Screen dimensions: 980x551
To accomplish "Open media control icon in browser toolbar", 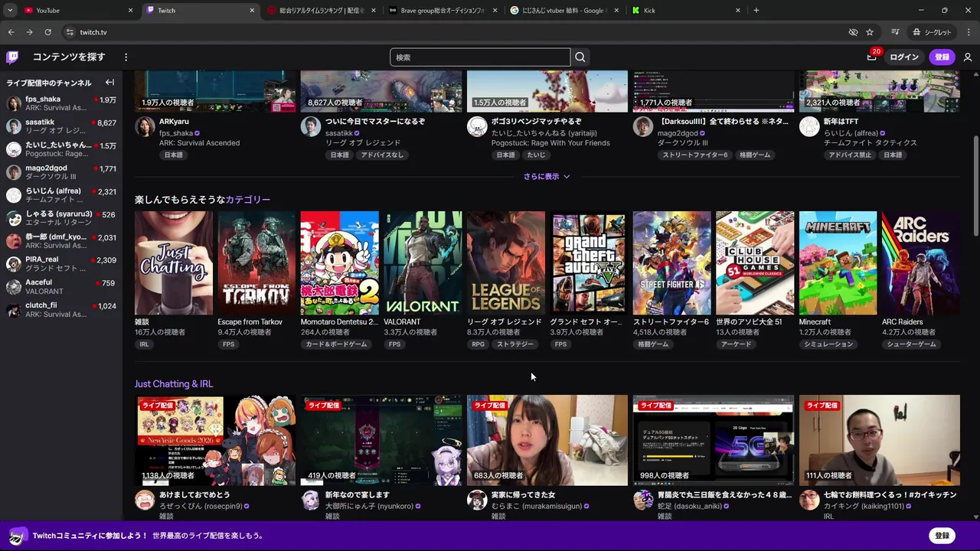I will click(x=895, y=32).
